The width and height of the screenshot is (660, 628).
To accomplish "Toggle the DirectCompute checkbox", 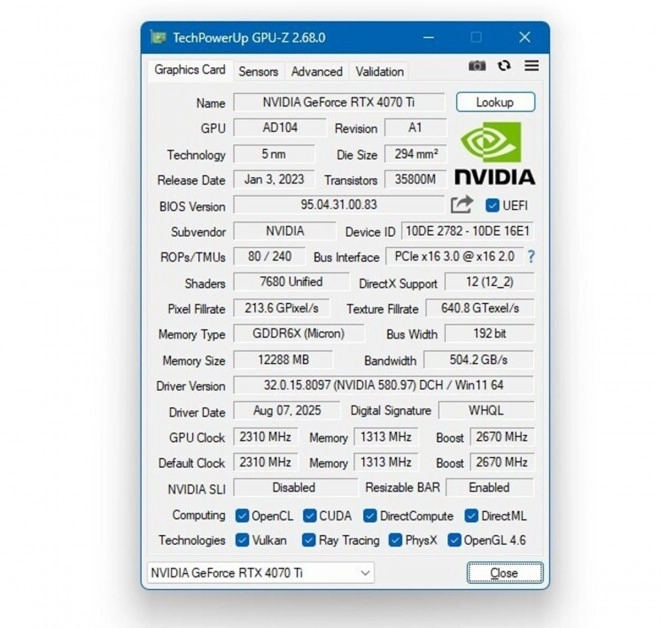I will click(x=370, y=516).
